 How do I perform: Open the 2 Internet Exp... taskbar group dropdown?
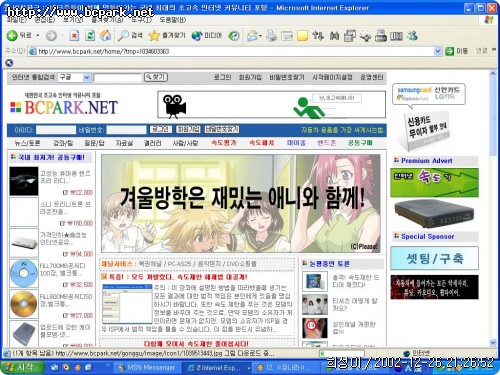click(x=249, y=368)
